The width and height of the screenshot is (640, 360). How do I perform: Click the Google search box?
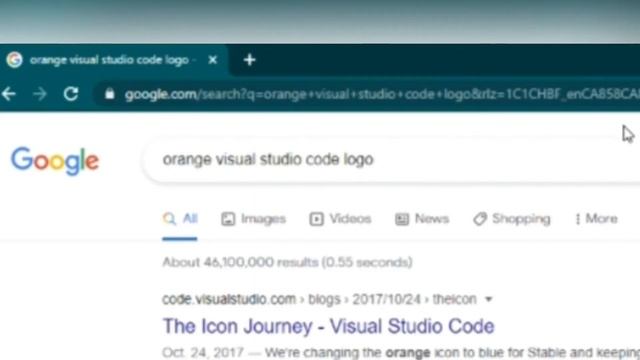[x=392, y=160]
